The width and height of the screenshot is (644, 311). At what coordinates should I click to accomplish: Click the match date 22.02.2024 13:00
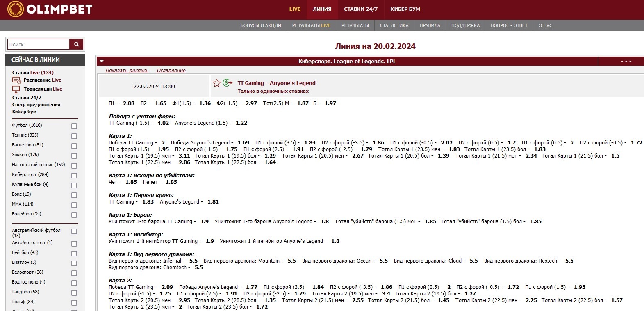coord(154,87)
